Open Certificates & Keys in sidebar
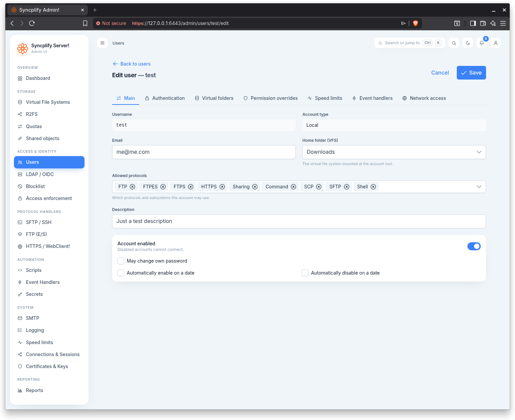This screenshot has height=420, width=515. click(x=49, y=366)
